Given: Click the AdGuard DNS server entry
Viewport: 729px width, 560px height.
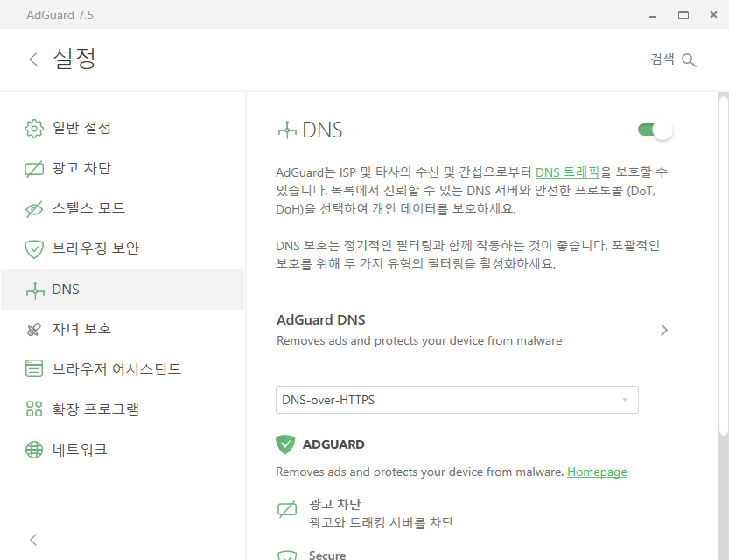Looking at the screenshot, I should (472, 330).
